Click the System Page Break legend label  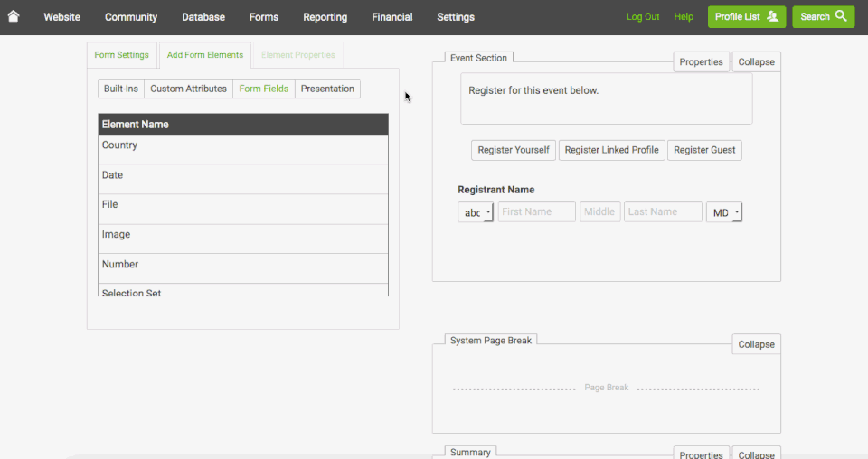(491, 341)
